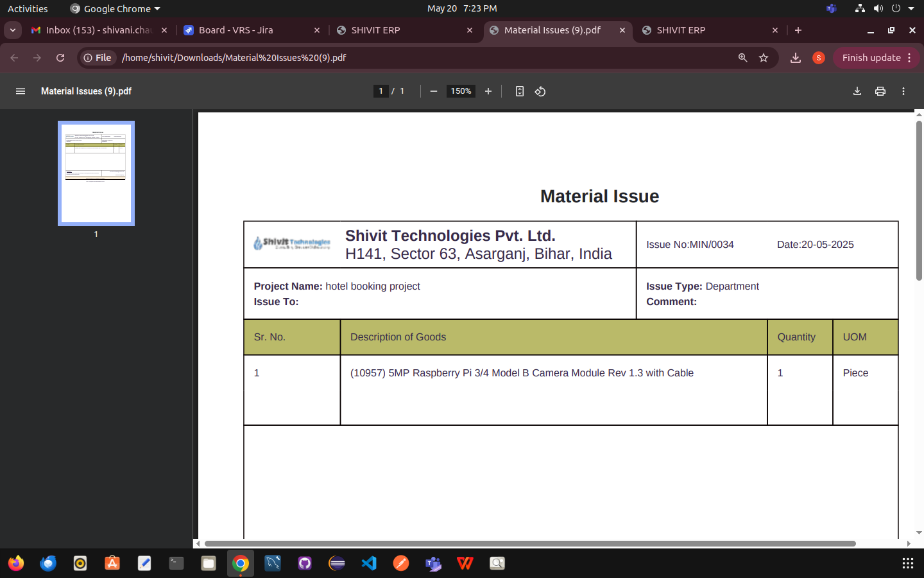Viewport: 924px width, 578px height.
Task: Select page 1 thumbnail in sidebar
Action: (96, 173)
